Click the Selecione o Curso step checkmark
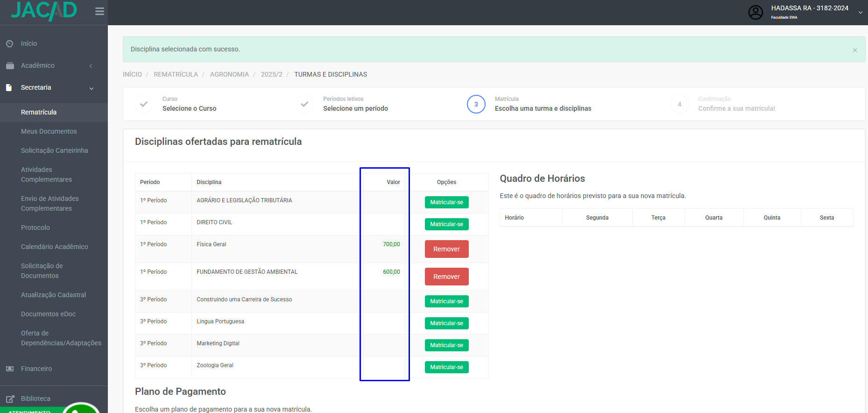 (144, 104)
